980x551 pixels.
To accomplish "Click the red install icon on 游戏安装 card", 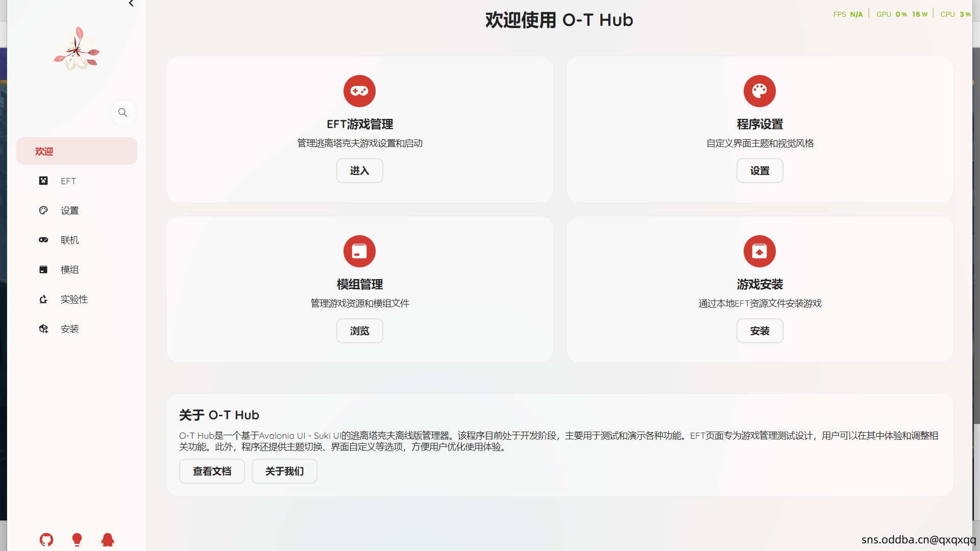I will tap(759, 251).
